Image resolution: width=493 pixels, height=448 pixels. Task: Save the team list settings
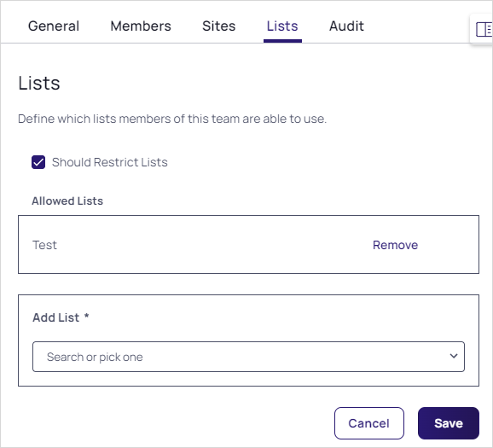click(x=449, y=423)
